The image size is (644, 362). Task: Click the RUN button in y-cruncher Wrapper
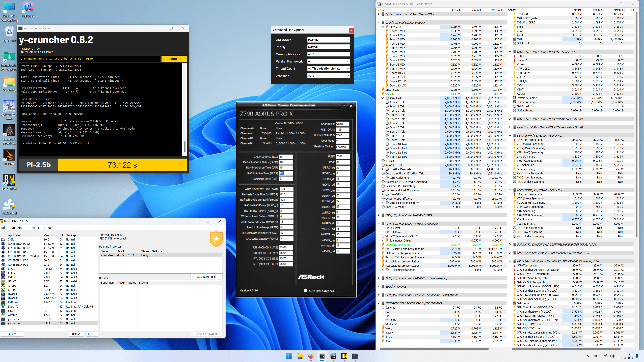point(174,59)
